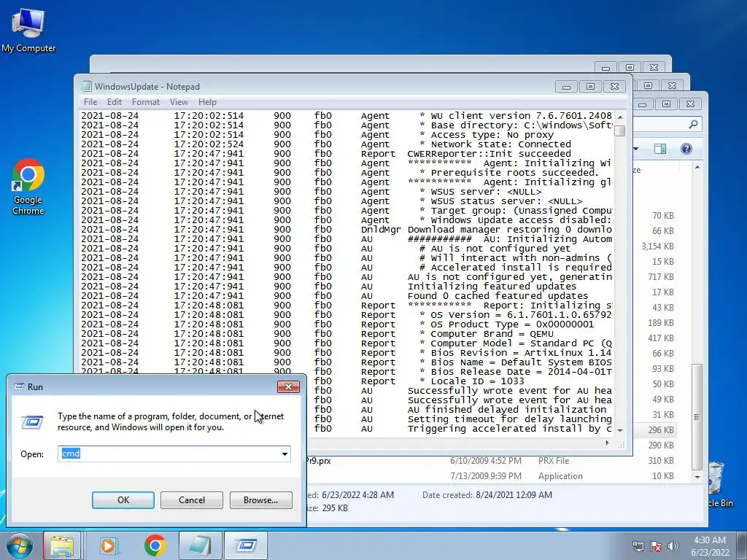Select the 717 KB file row

[659, 276]
